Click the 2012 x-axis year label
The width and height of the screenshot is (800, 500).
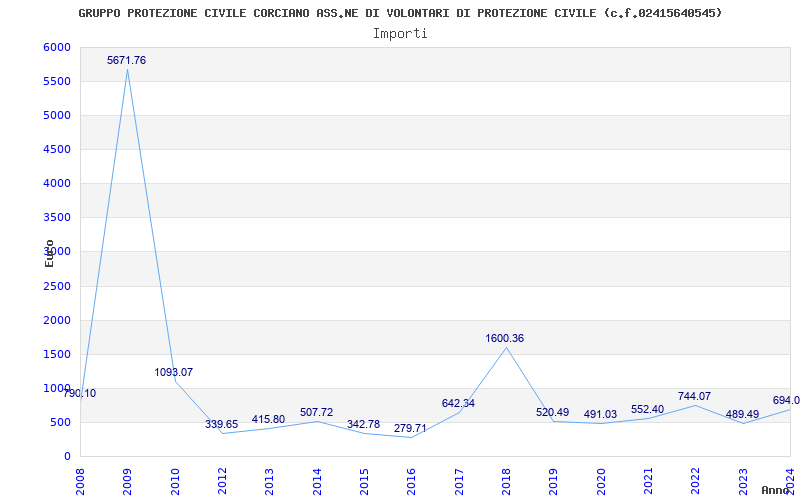(x=222, y=481)
